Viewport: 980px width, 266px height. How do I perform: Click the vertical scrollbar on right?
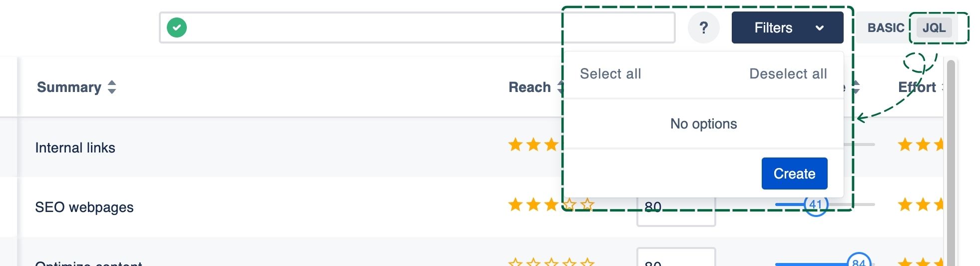click(x=951, y=160)
